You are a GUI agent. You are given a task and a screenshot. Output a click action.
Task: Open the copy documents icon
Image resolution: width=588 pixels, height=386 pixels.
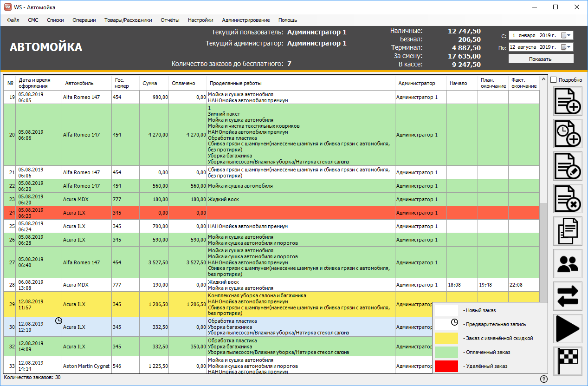[x=568, y=231]
